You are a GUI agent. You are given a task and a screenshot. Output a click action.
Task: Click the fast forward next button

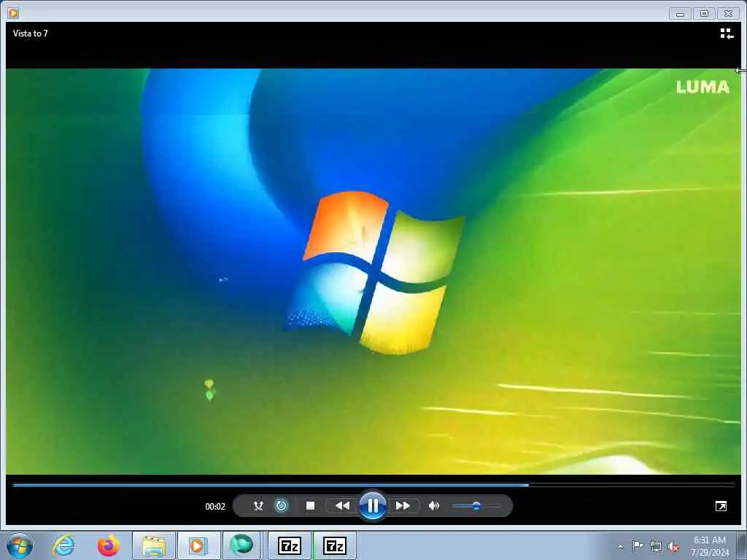coord(403,506)
